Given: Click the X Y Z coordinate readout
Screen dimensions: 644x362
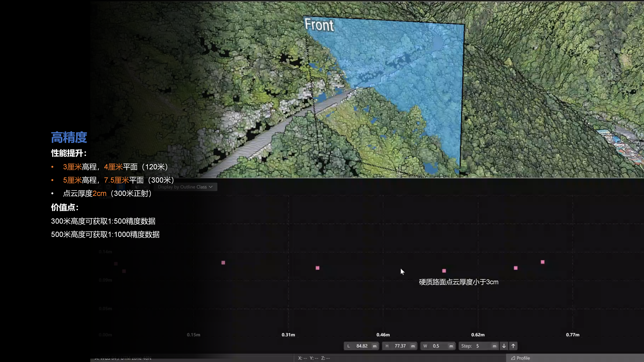Looking at the screenshot, I should coord(314,358).
